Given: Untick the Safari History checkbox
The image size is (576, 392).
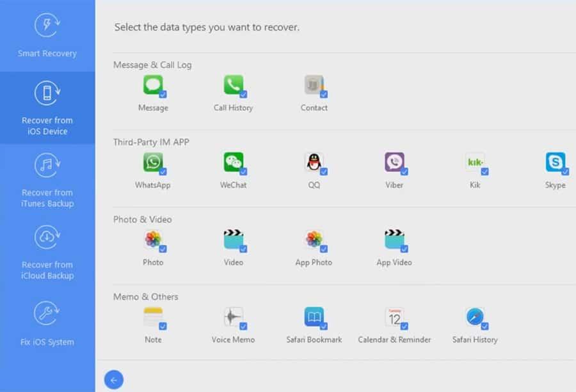Looking at the screenshot, I should pos(484,326).
